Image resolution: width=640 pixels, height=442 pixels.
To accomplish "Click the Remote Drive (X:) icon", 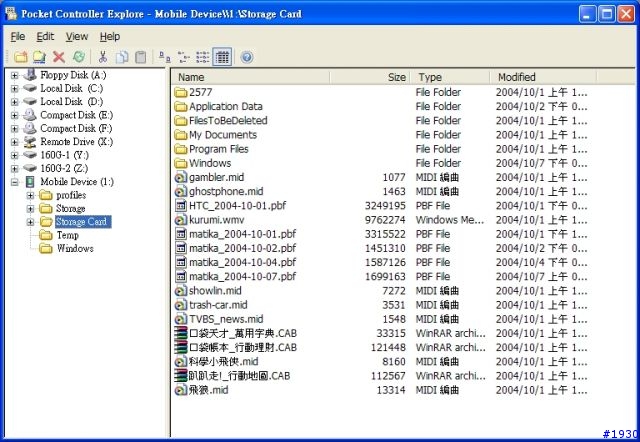I will coord(30,142).
